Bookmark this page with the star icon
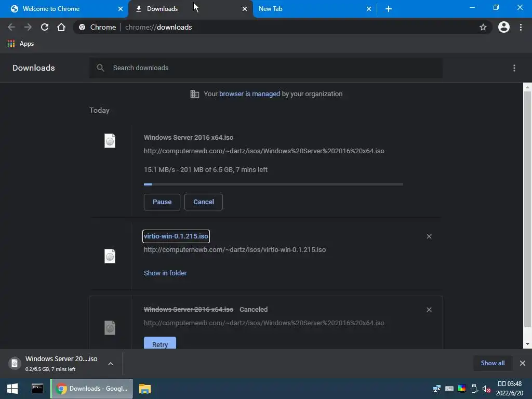532x399 pixels. click(x=483, y=27)
